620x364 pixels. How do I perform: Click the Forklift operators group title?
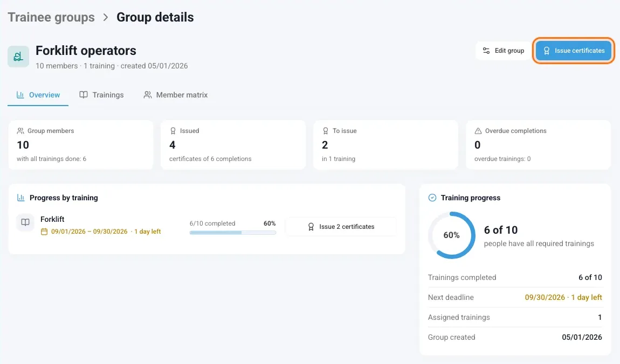[x=86, y=51]
